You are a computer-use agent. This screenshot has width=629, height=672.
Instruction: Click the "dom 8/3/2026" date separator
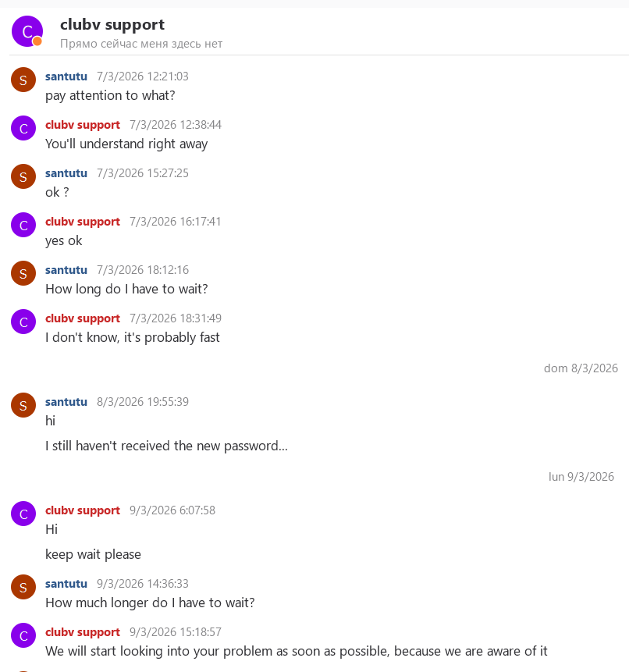581,368
